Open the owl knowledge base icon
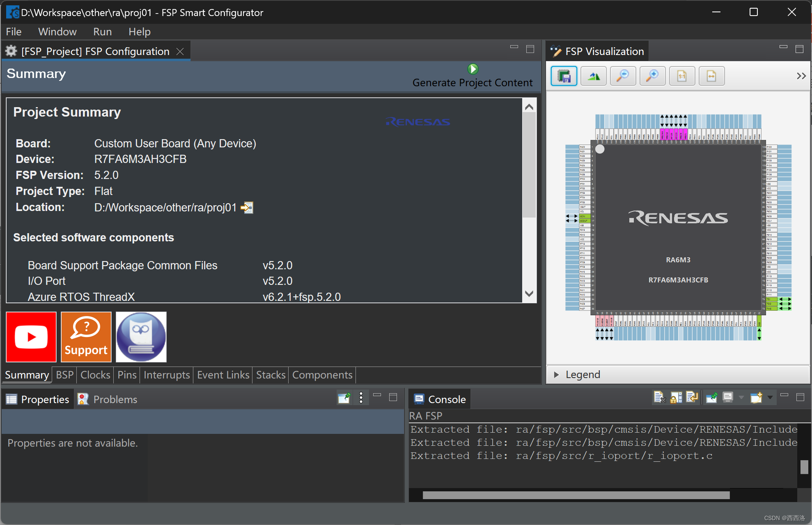 141,337
